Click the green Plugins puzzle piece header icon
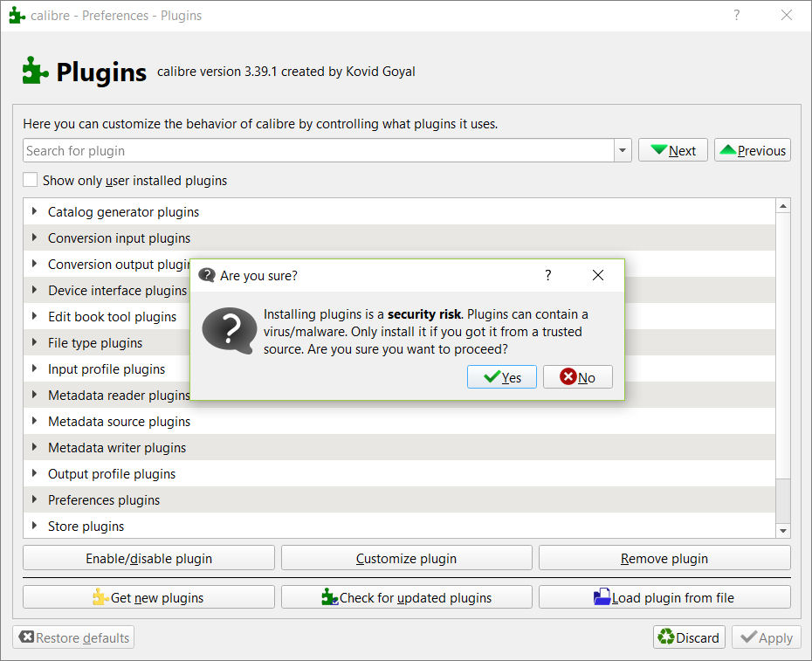The height and width of the screenshot is (661, 812). tap(35, 71)
